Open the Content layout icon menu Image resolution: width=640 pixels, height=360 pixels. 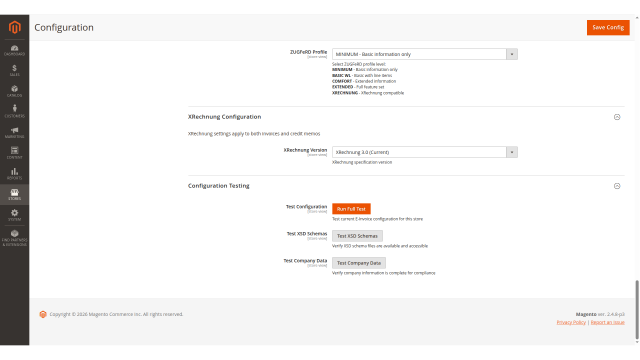tap(15, 153)
